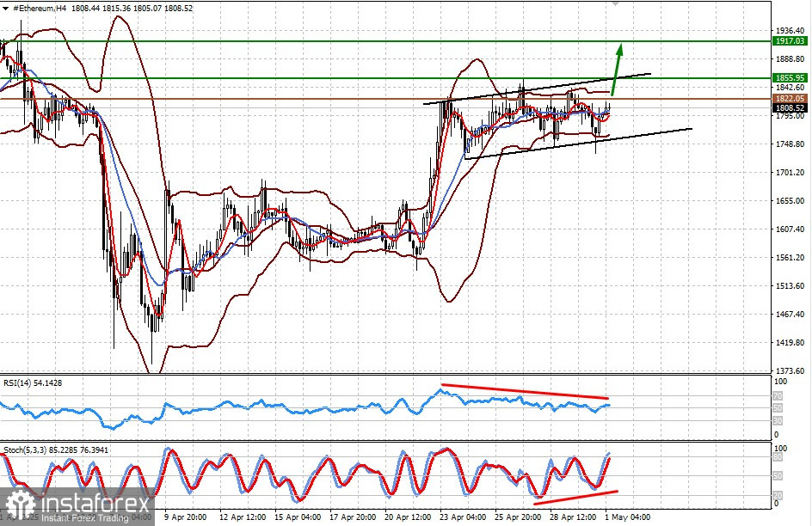Click the 80 level label in Stochastic panel
Image resolution: width=812 pixels, height=526 pixels.
pos(778,457)
